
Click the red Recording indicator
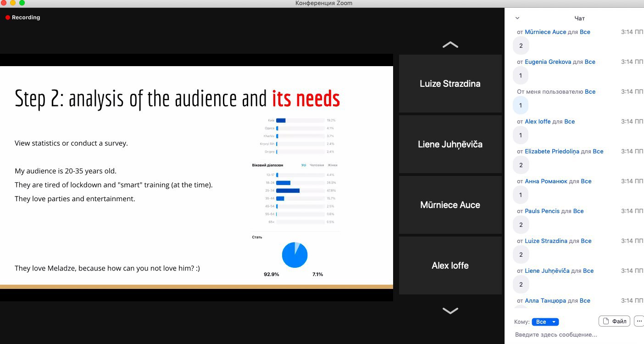[x=23, y=17]
